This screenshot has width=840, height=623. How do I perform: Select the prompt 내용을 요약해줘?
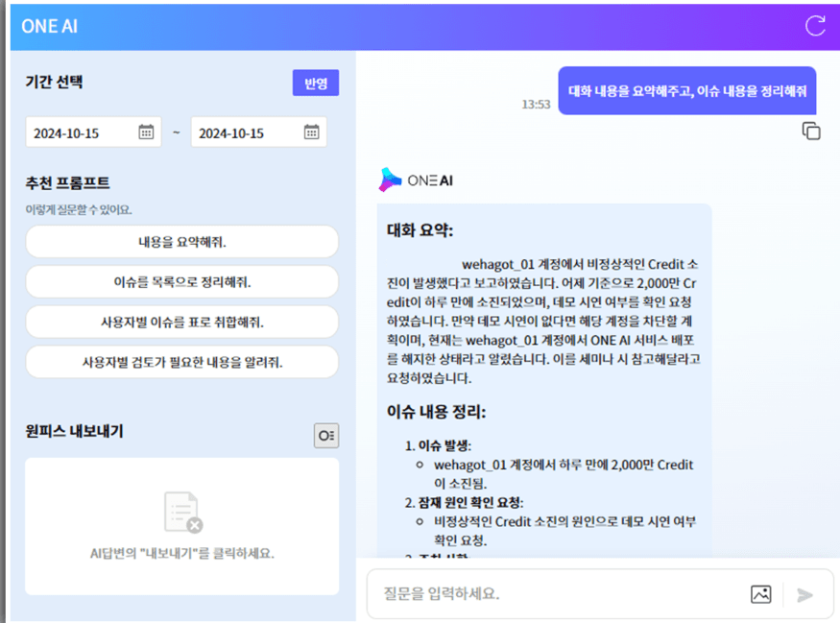(182, 242)
